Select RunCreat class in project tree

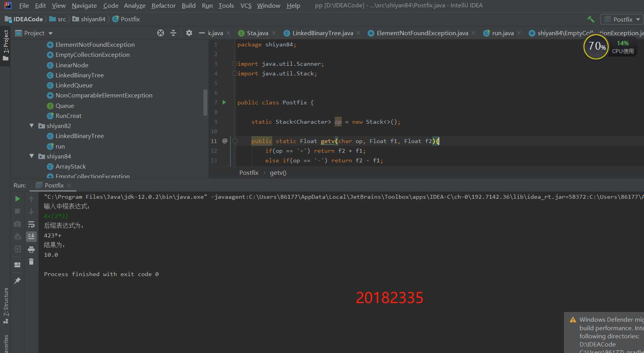[x=68, y=116]
